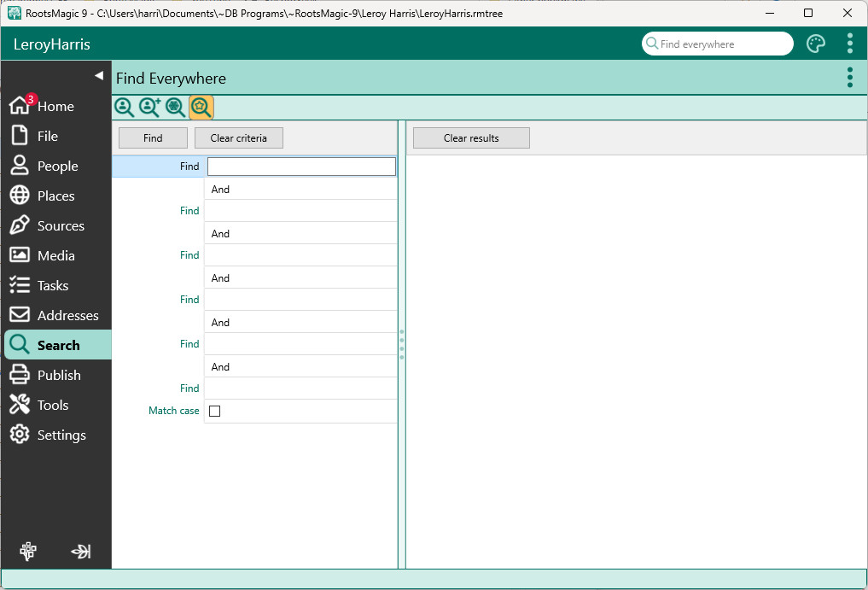The width and height of the screenshot is (868, 590).
Task: Click the Advanced Search person-plus magnifier icon
Action: coord(150,107)
